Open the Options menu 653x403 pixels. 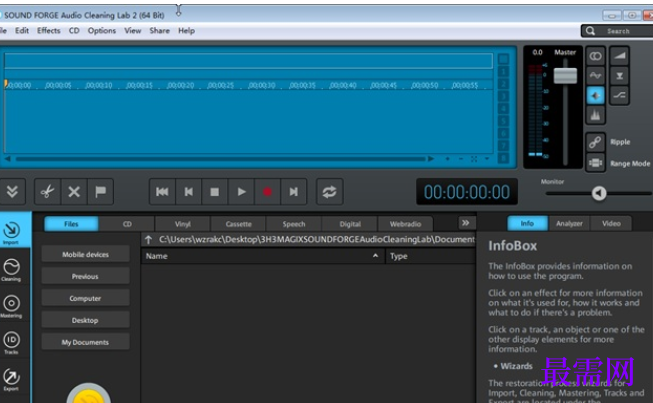click(x=102, y=30)
